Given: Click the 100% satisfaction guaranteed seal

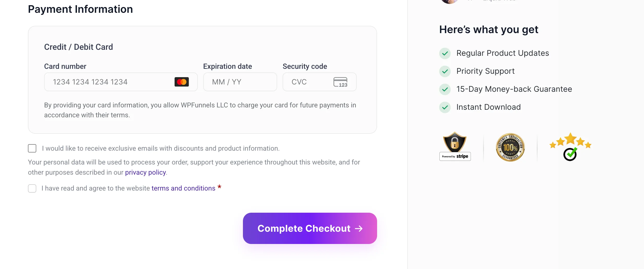Looking at the screenshot, I should (x=510, y=147).
